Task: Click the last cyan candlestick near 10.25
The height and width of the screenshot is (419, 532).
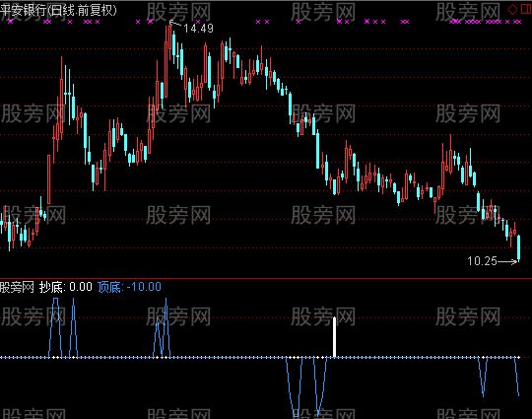Action: click(518, 248)
